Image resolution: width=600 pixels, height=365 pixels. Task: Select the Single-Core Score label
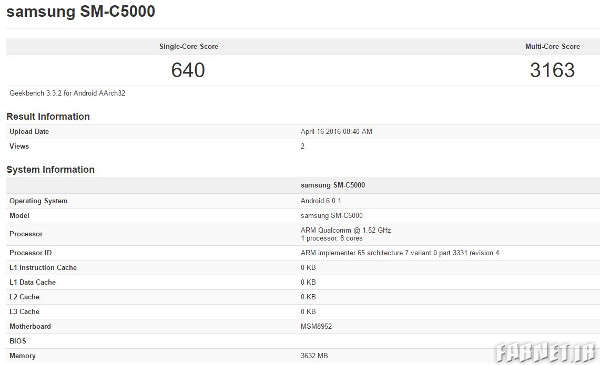(x=189, y=46)
